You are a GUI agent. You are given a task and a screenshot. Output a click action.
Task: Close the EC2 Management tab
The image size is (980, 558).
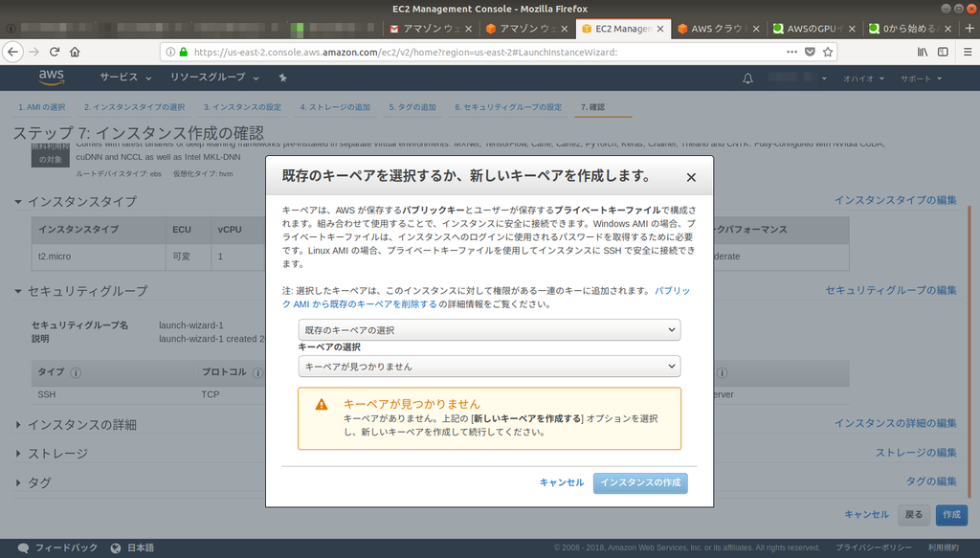[660, 29]
